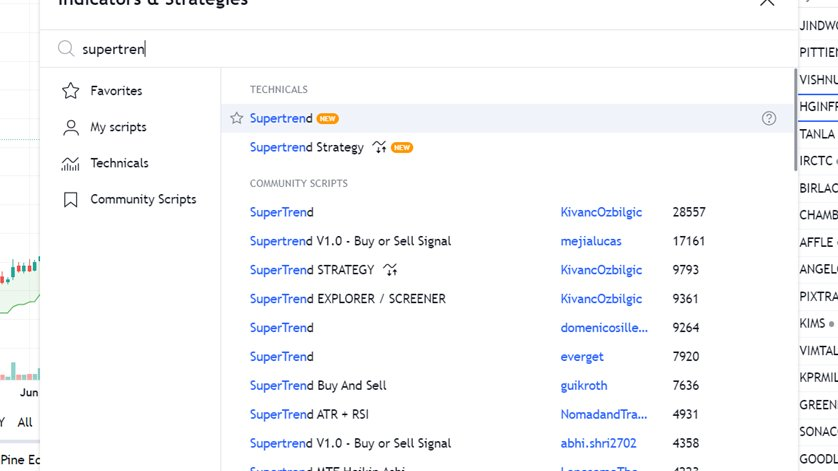The width and height of the screenshot is (838, 471).
Task: Click the strategy icon beside SuperTrend STRATEGY
Action: click(390, 270)
